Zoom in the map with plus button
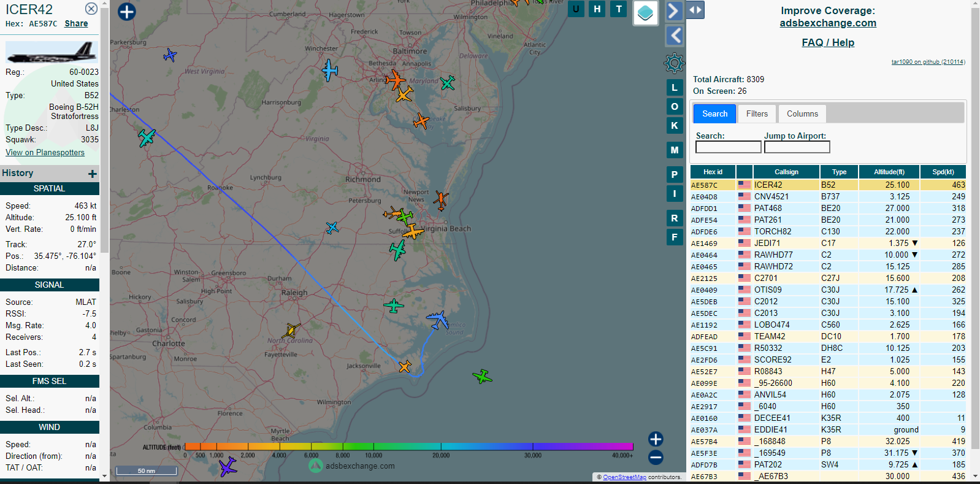 [656, 439]
